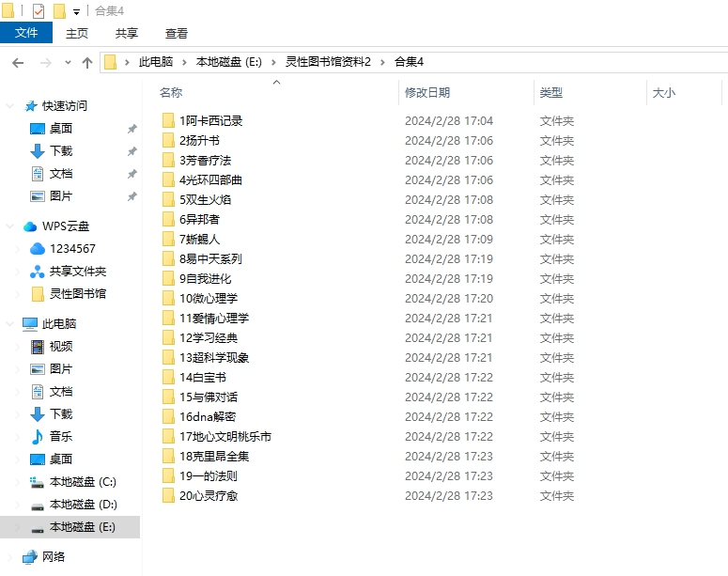
Task: Click date 2024/2/28 17:20 of 10微心理学
Action: click(x=448, y=299)
